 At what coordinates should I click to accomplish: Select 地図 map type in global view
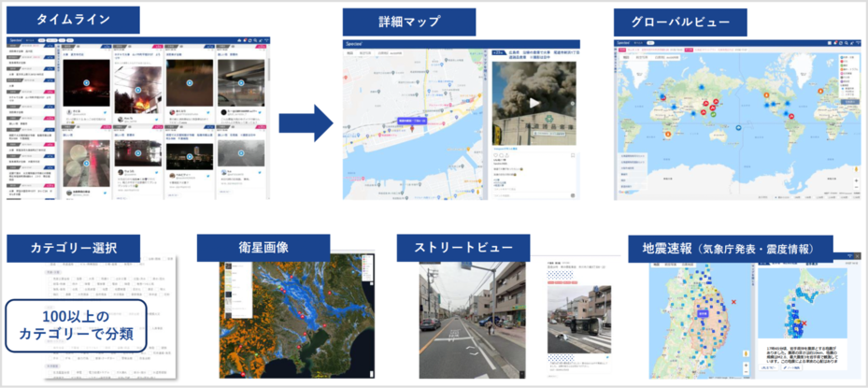(626, 57)
